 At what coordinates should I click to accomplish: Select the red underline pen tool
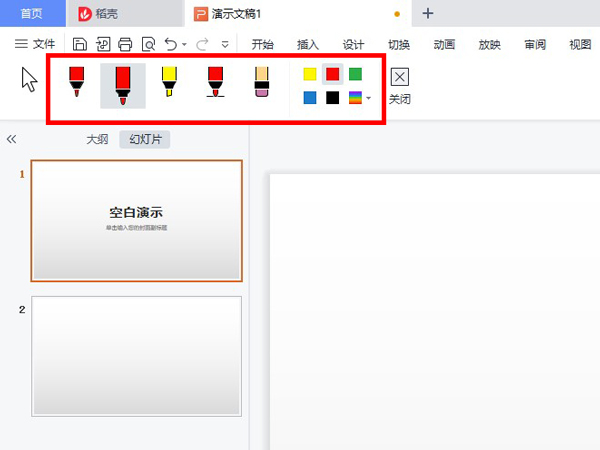click(x=215, y=83)
